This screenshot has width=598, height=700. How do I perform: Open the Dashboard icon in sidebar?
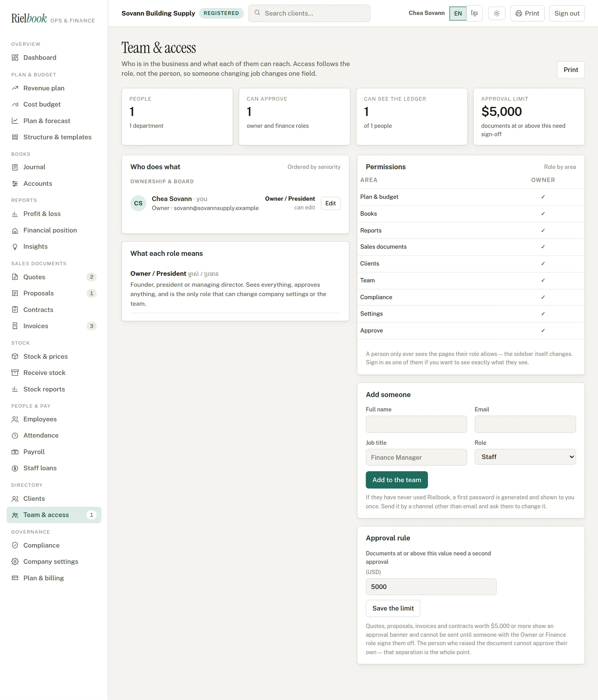point(15,57)
